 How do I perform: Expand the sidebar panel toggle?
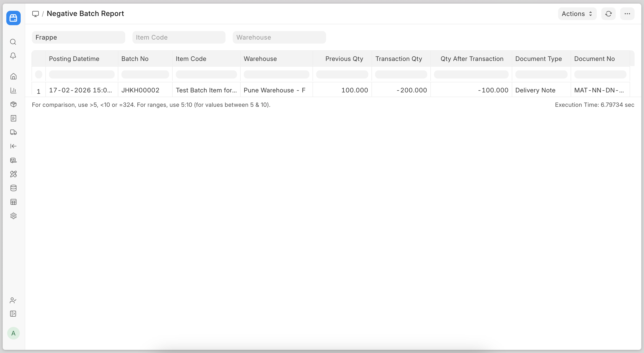point(13,314)
